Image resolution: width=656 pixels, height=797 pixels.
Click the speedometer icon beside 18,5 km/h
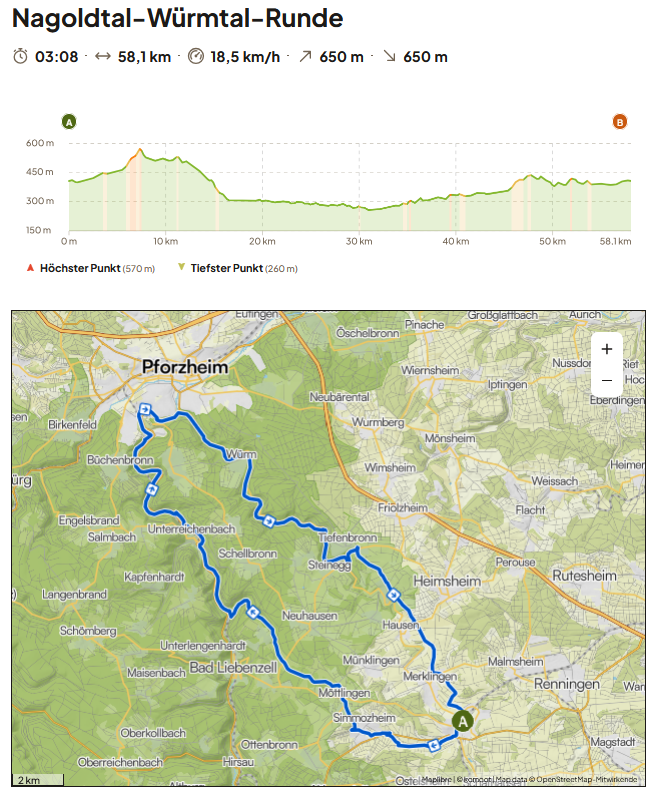click(195, 56)
